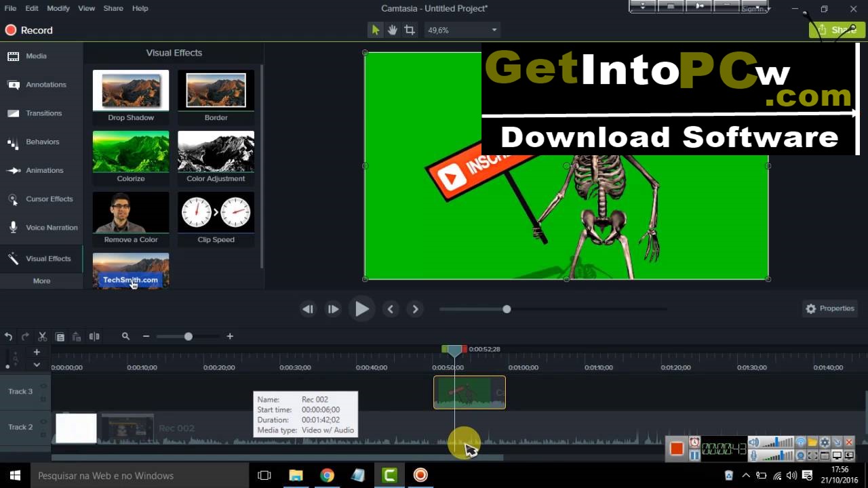Split the clip at the playhead

(x=94, y=336)
